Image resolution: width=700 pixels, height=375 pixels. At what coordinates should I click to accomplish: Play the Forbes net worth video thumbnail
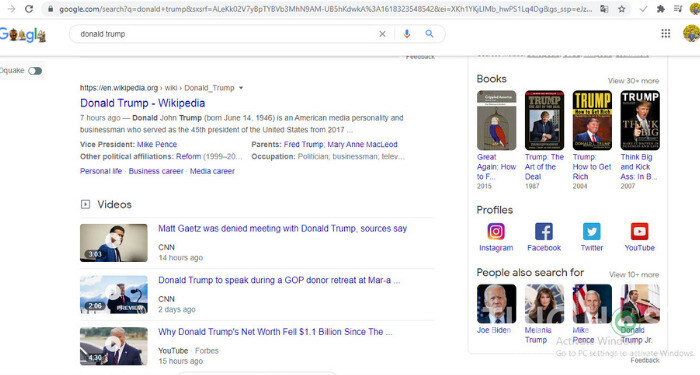[x=113, y=346]
